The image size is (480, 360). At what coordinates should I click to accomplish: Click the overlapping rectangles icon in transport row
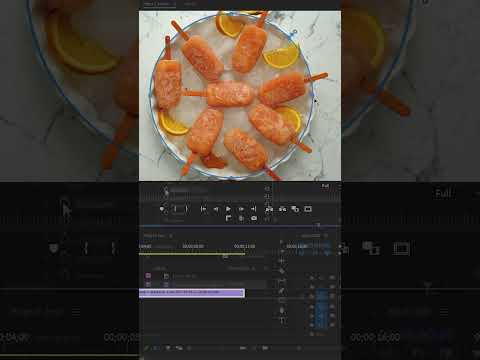tap(295, 209)
